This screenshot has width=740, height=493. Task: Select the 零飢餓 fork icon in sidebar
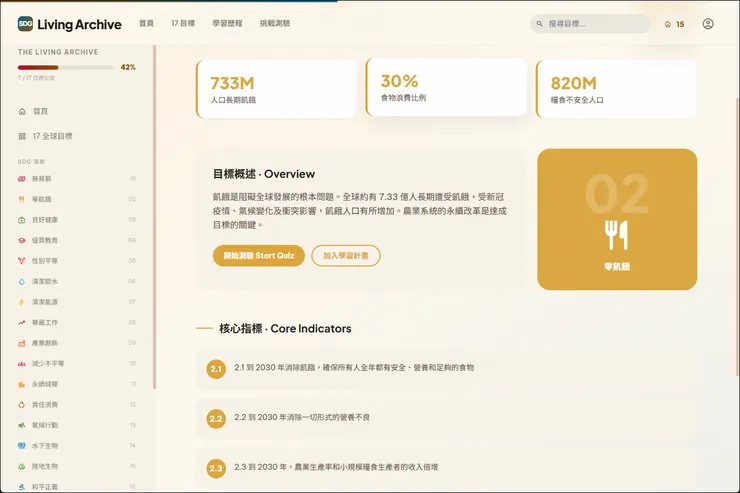pos(22,199)
